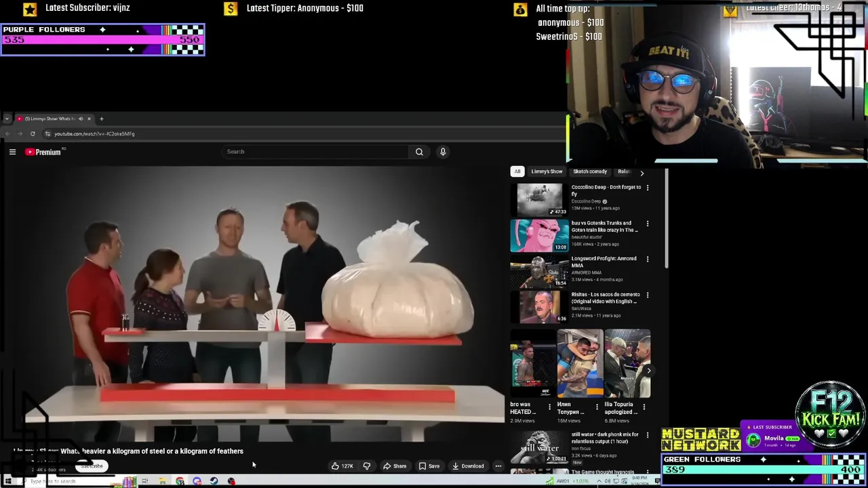The height and width of the screenshot is (488, 868).
Task: Open options menu for Longsword Profight video
Action: point(648,259)
